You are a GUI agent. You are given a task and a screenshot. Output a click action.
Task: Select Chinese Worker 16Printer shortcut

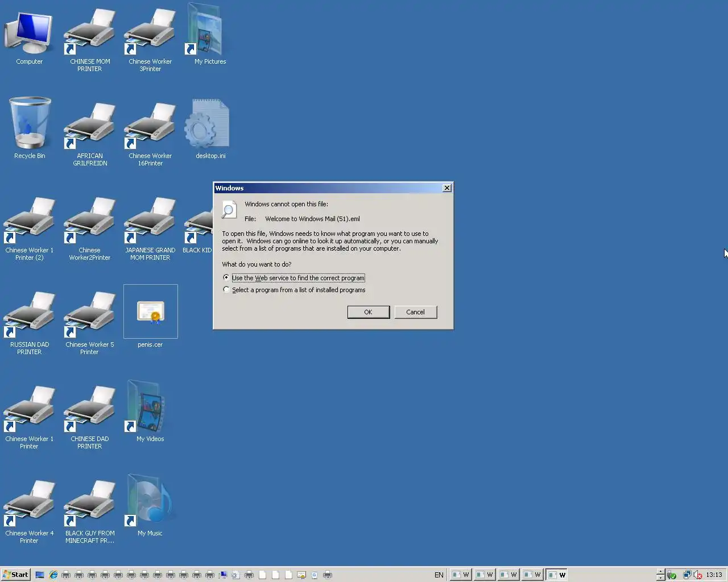coord(150,134)
